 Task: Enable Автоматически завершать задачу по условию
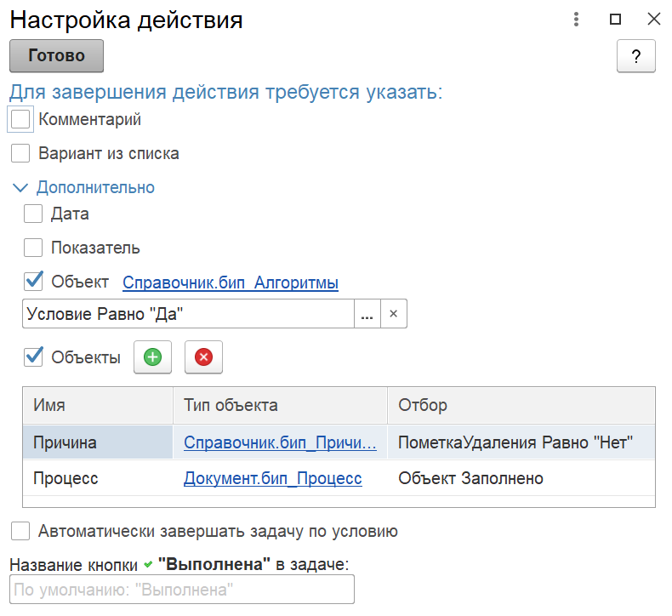[20, 531]
